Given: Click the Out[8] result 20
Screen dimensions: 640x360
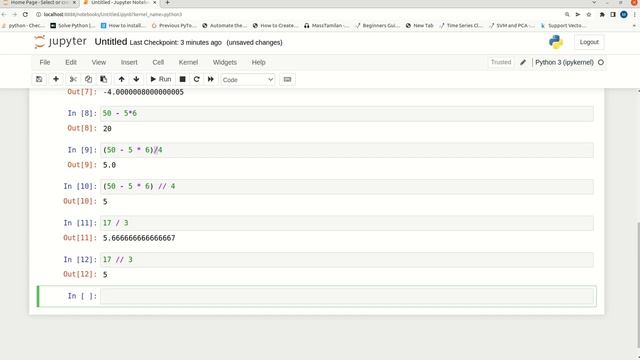Looking at the screenshot, I should tap(107, 129).
